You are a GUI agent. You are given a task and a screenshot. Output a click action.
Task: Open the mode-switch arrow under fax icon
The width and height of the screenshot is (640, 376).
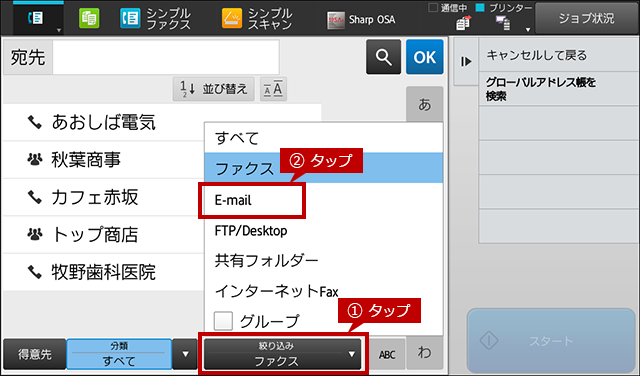(x=59, y=30)
